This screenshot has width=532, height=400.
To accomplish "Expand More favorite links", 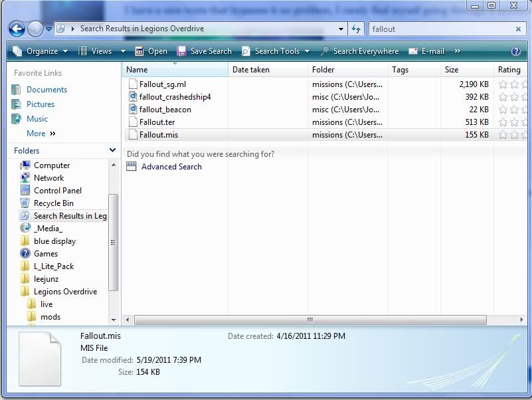I will [x=41, y=134].
